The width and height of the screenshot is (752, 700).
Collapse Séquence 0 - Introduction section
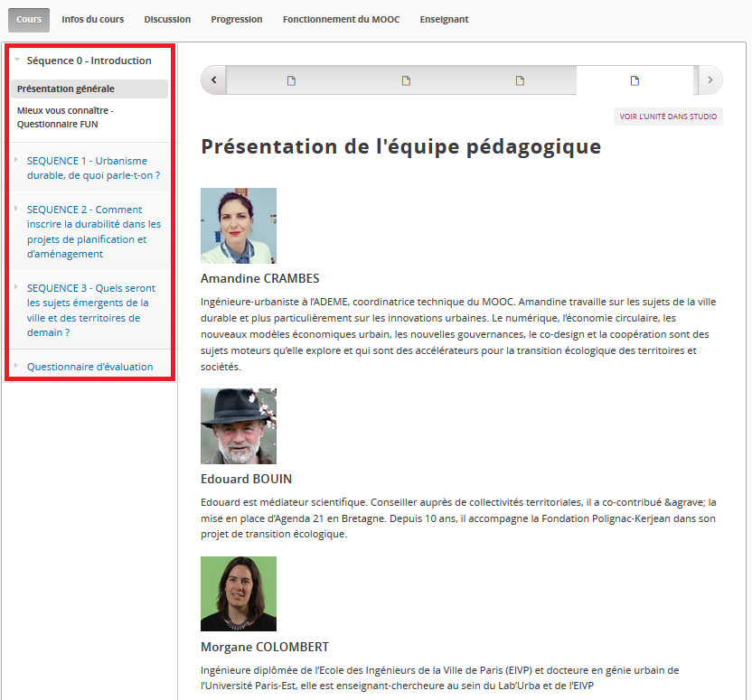tap(89, 61)
